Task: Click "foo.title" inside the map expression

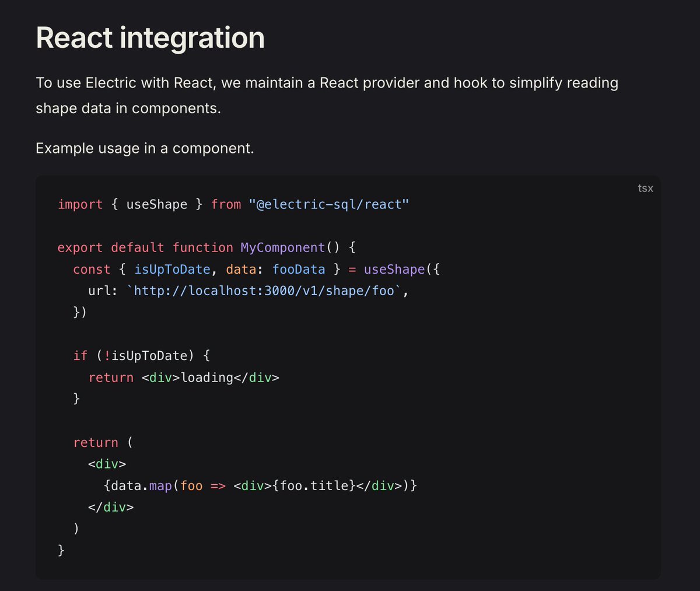Action: 314,485
